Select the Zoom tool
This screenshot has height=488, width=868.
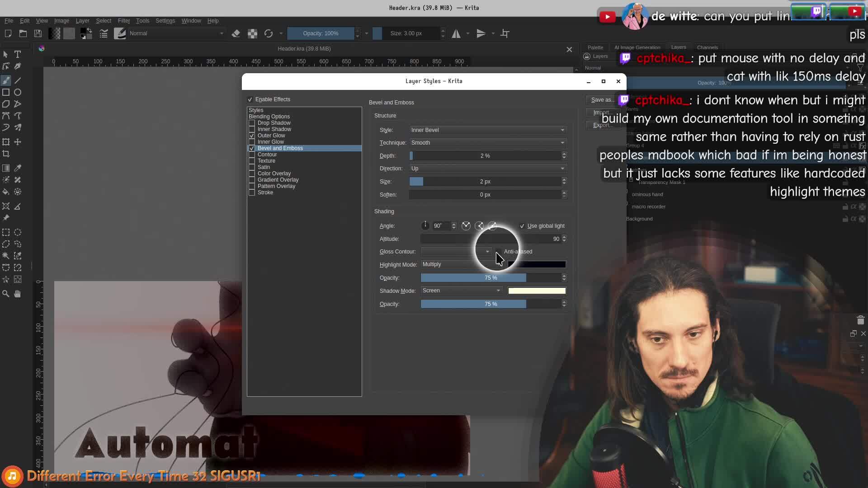coord(6,294)
